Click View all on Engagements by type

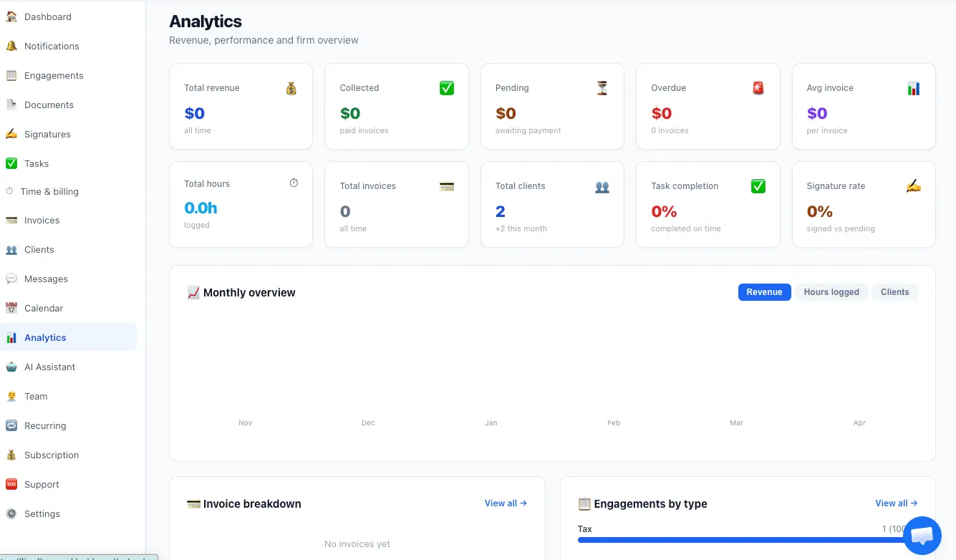click(x=896, y=503)
